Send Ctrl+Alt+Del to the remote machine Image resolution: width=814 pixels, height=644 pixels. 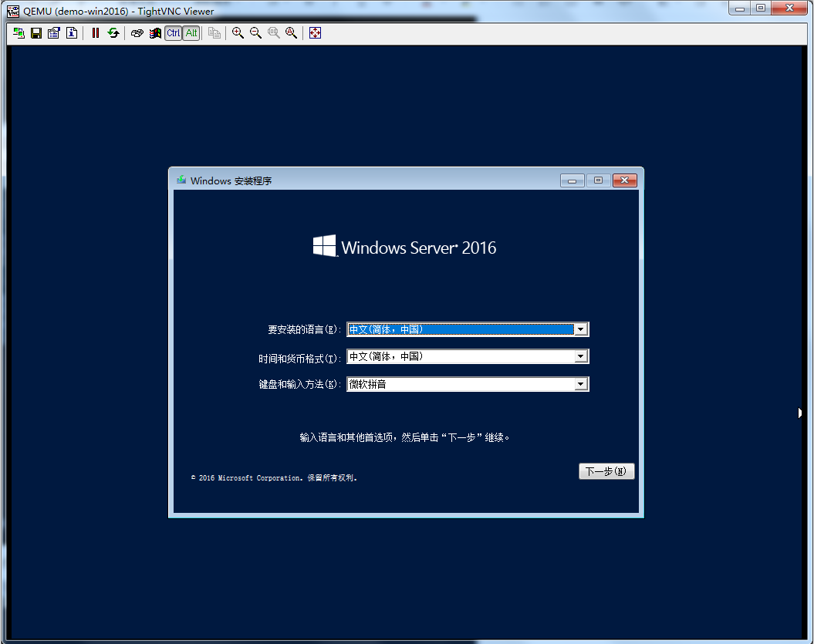(x=137, y=33)
